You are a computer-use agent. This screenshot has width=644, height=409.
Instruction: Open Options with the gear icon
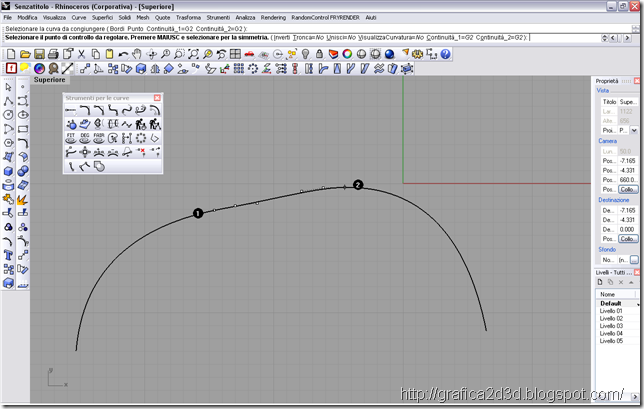(x=418, y=54)
